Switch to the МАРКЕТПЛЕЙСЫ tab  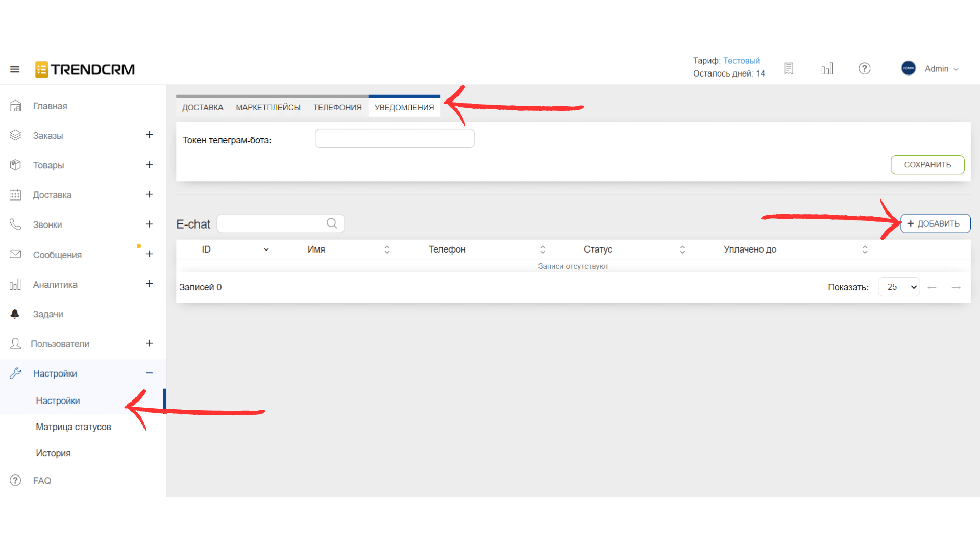268,107
